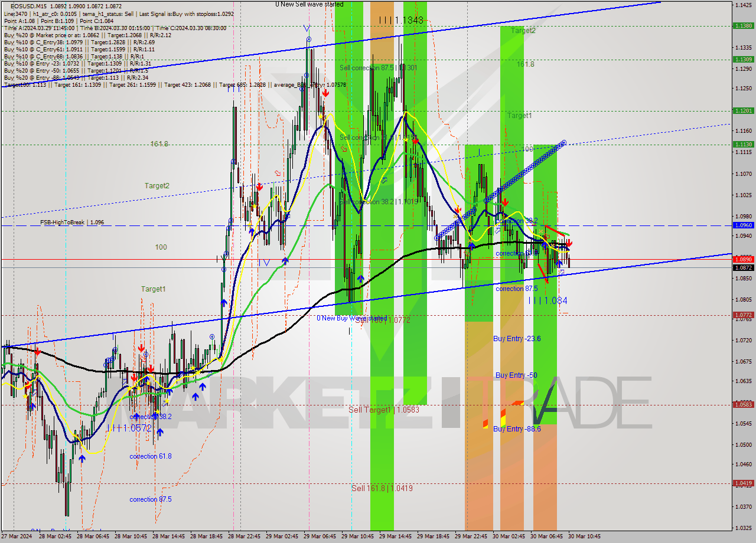The image size is (756, 543).
Task: Click the 29 Mar 06:45 time label
Action: pos(321,537)
